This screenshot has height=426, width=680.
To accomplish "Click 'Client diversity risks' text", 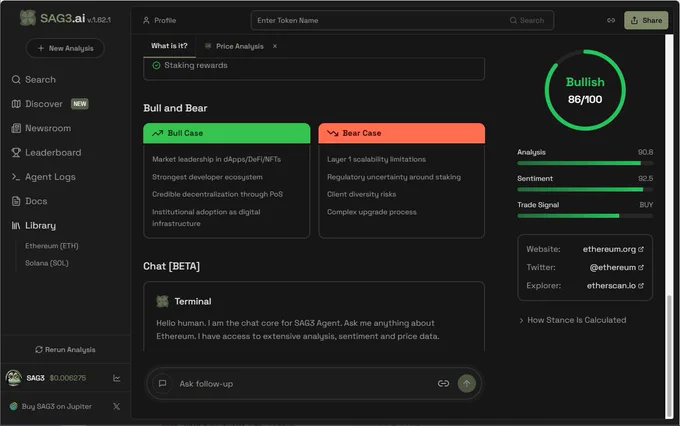I will 362,194.
